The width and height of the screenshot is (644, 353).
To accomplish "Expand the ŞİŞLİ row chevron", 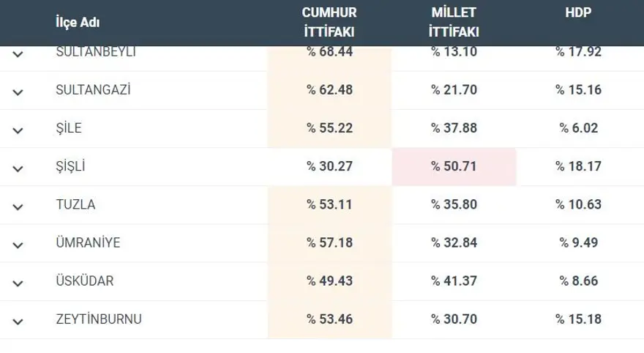I will click(18, 168).
